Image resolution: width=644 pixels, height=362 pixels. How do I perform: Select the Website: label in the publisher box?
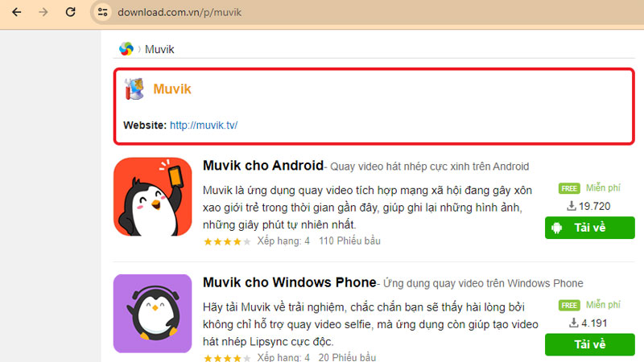[x=145, y=125]
